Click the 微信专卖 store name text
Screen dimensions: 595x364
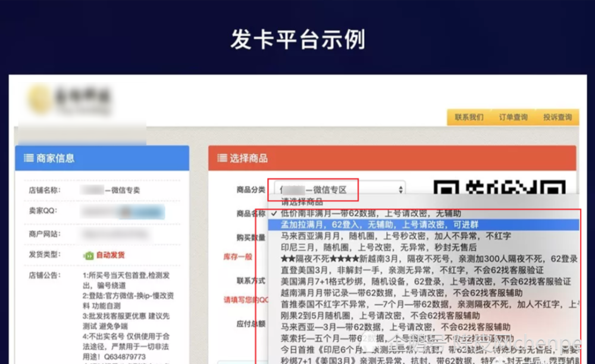tap(126, 190)
